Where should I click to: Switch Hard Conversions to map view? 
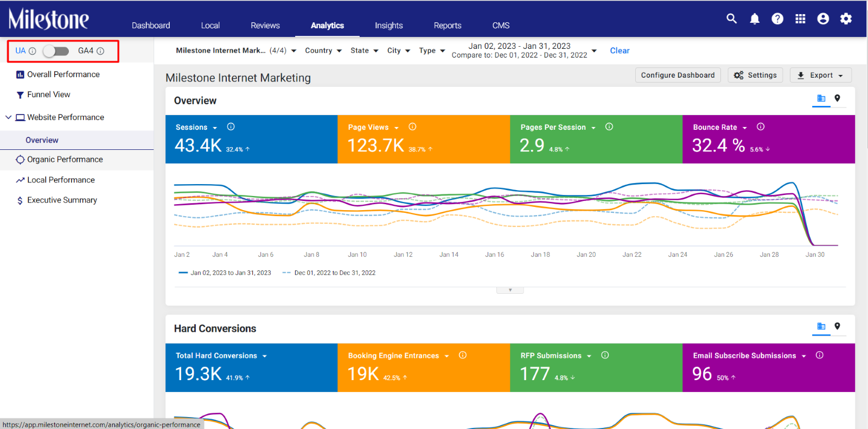838,326
